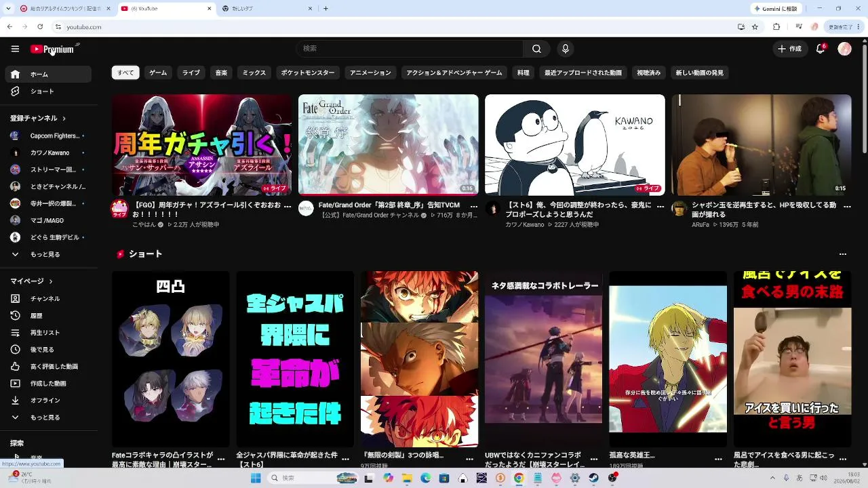Open the hamburger guide menu
This screenshot has height=488, width=868.
(x=15, y=49)
